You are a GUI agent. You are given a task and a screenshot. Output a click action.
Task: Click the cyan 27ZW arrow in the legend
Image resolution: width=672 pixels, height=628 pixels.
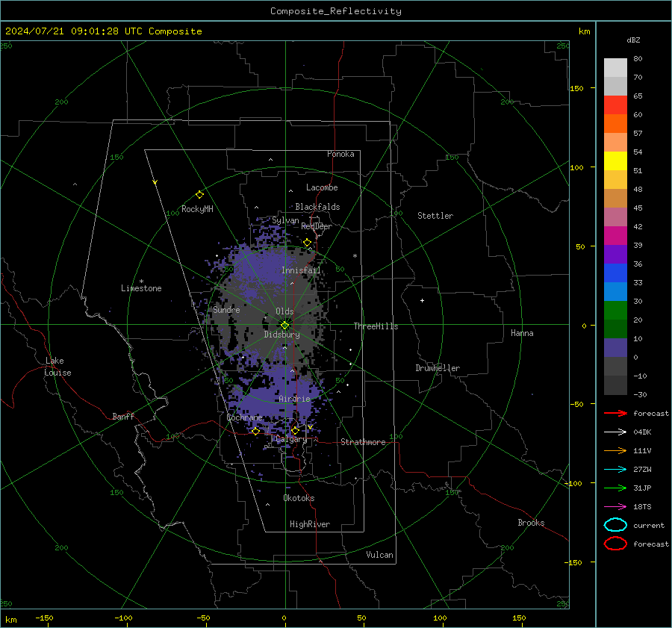pos(615,470)
